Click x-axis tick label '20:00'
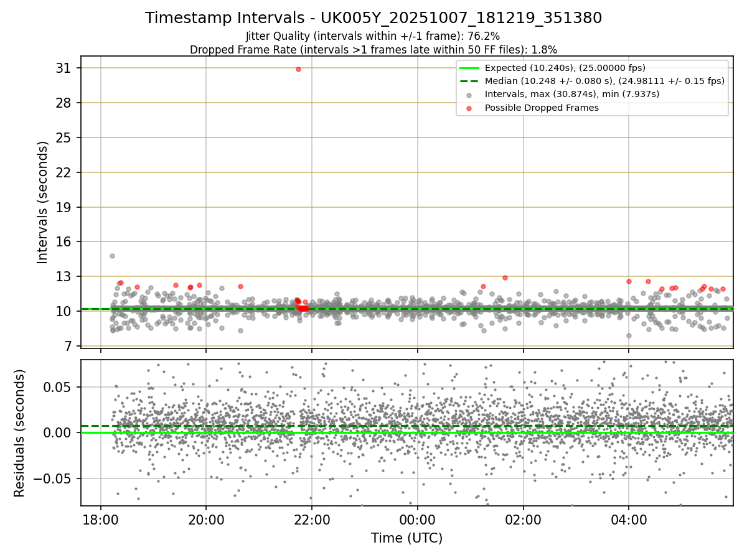Image resolution: width=747 pixels, height=560 pixels. (206, 520)
